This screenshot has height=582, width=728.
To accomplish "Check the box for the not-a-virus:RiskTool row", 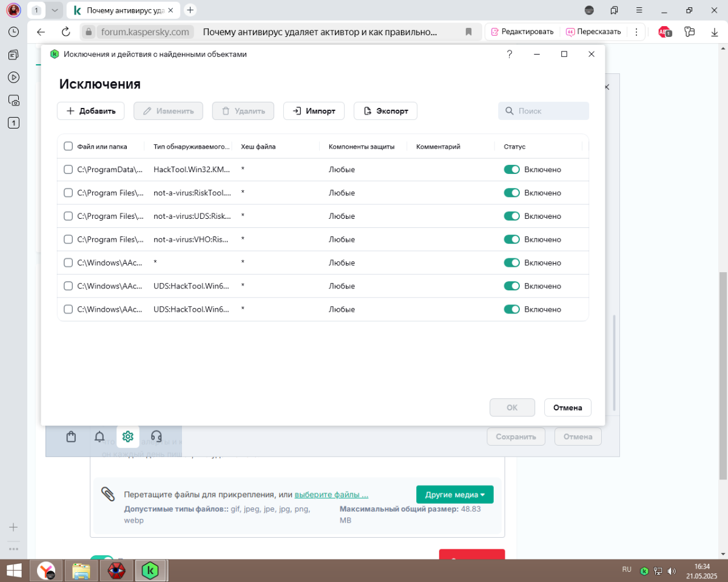I will click(x=68, y=193).
